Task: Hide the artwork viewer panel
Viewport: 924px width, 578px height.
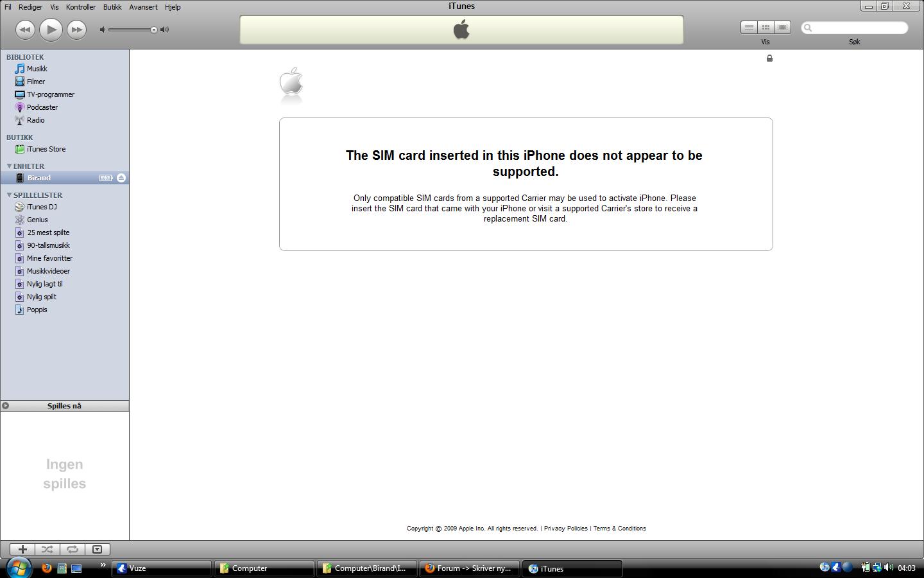Action: tap(98, 550)
